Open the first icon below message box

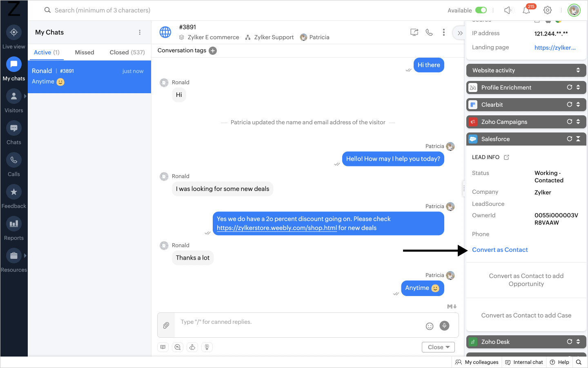[x=163, y=347]
